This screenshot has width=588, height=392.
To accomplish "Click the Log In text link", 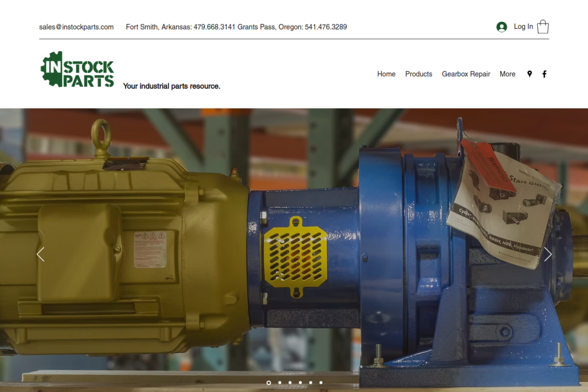I will click(523, 27).
